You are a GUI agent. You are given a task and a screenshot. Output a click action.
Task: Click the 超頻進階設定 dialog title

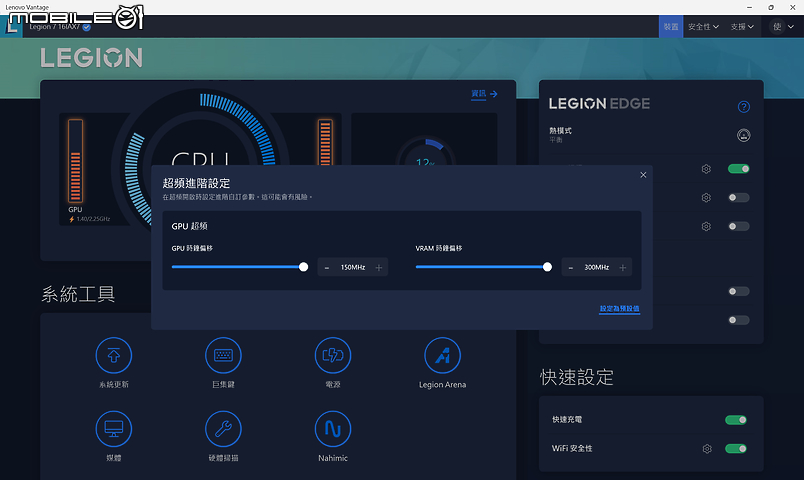click(196, 183)
